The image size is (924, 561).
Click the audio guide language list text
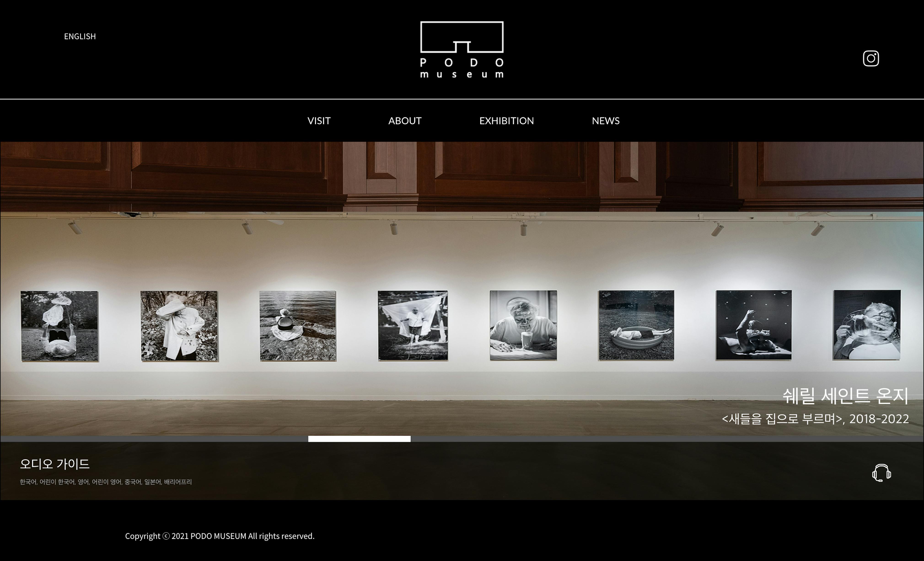click(x=106, y=482)
